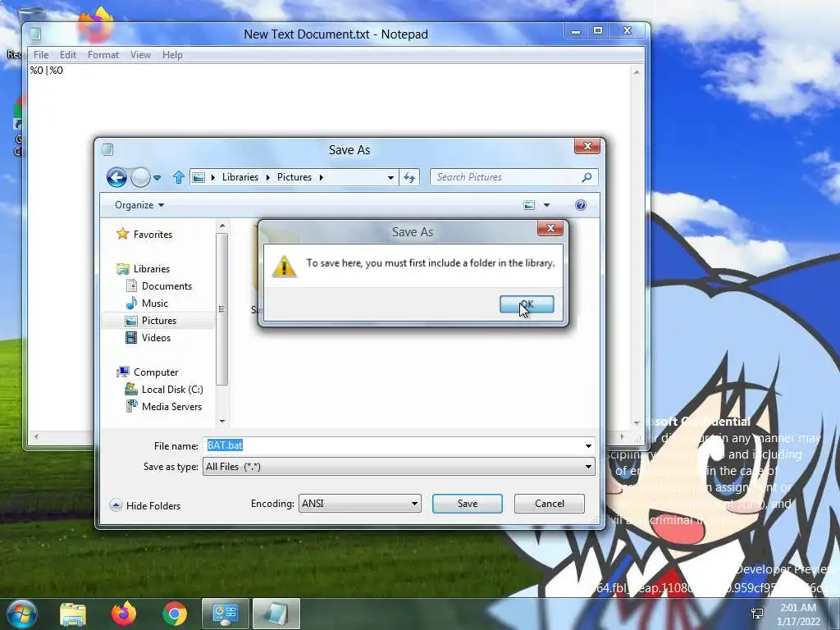Viewport: 840px width, 630px height.
Task: Switch to Notepad taskbar button
Action: [x=276, y=614]
